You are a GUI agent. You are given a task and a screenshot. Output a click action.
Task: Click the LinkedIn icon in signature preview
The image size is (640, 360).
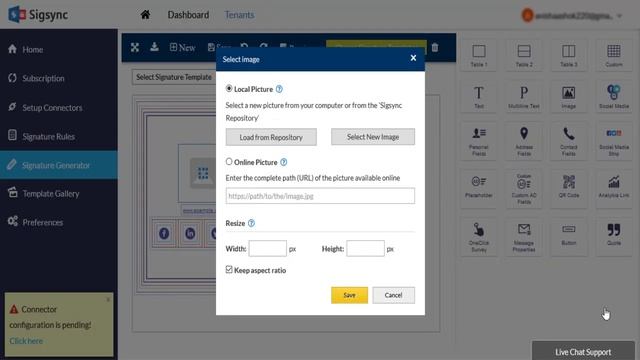pos(190,233)
